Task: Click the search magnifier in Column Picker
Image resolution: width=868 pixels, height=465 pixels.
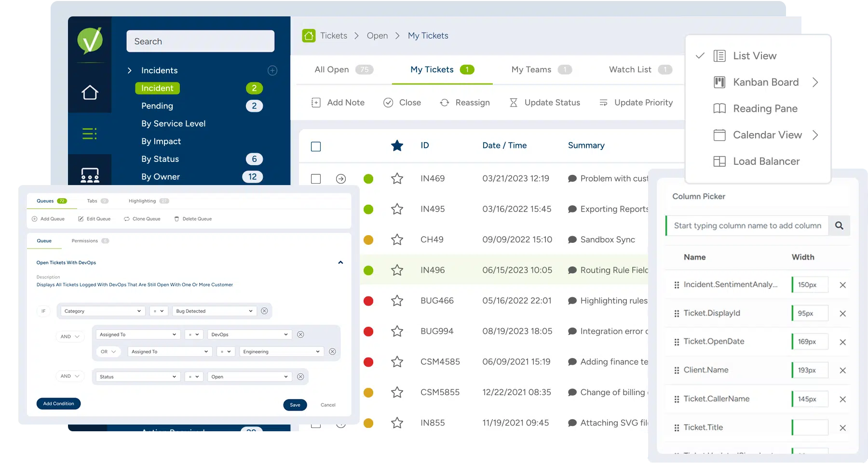Action: click(839, 226)
